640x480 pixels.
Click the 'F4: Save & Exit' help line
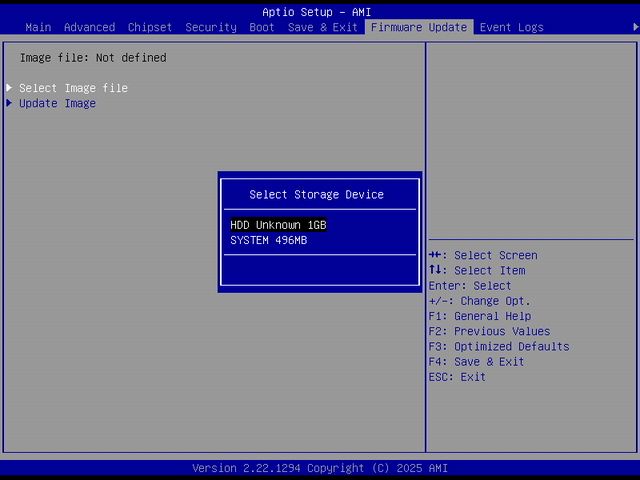pyautogui.click(x=476, y=362)
